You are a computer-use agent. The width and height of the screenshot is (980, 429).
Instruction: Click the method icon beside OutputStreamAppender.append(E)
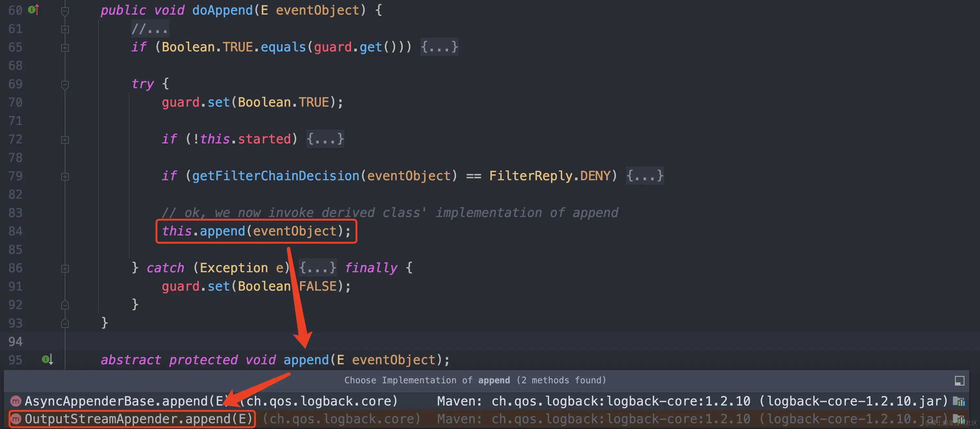[16, 419]
